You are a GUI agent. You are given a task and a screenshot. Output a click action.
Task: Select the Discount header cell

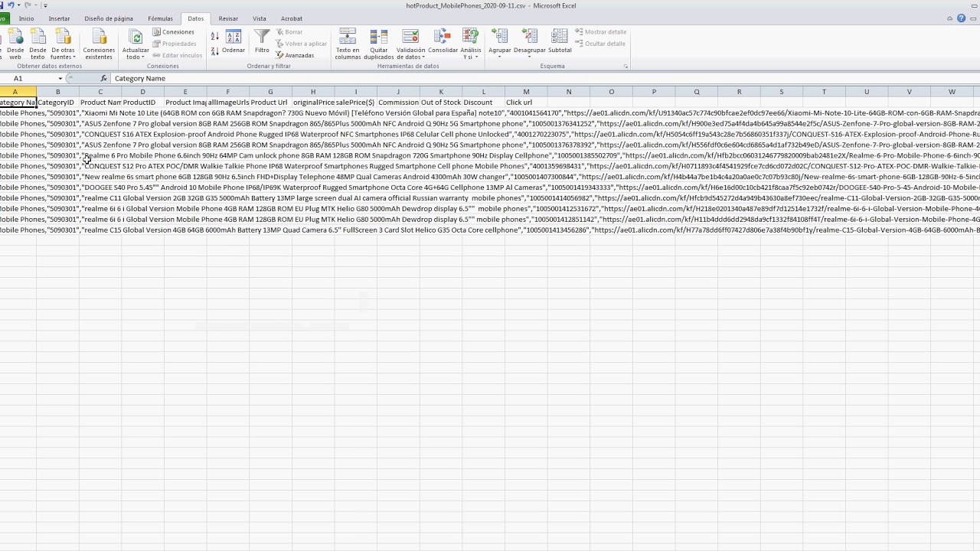point(483,103)
